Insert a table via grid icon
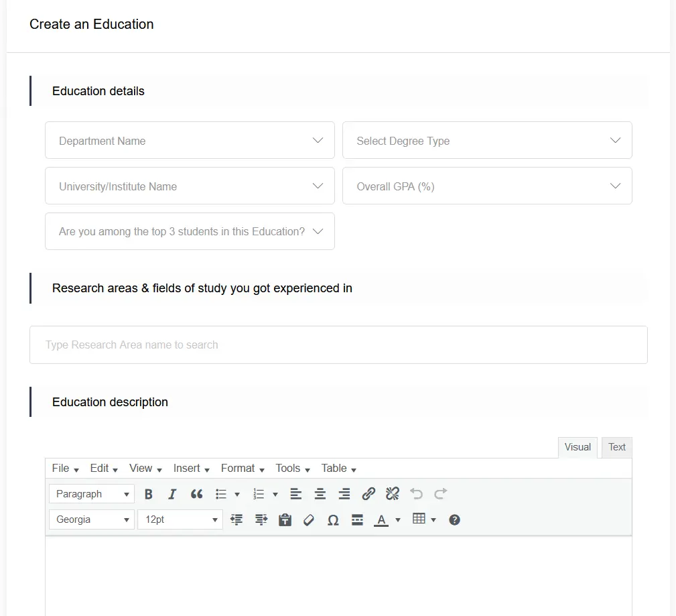Screen dimensions: 676x616 pos(419,519)
